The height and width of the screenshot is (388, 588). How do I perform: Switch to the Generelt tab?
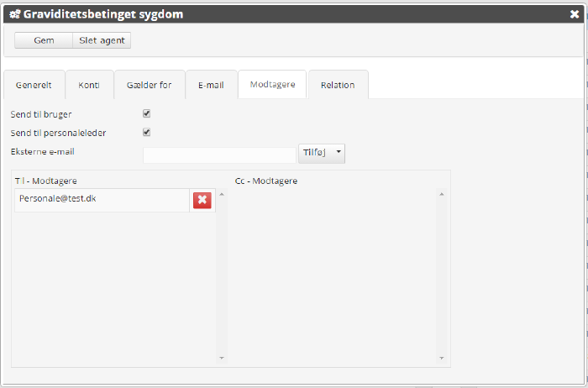pyautogui.click(x=34, y=85)
